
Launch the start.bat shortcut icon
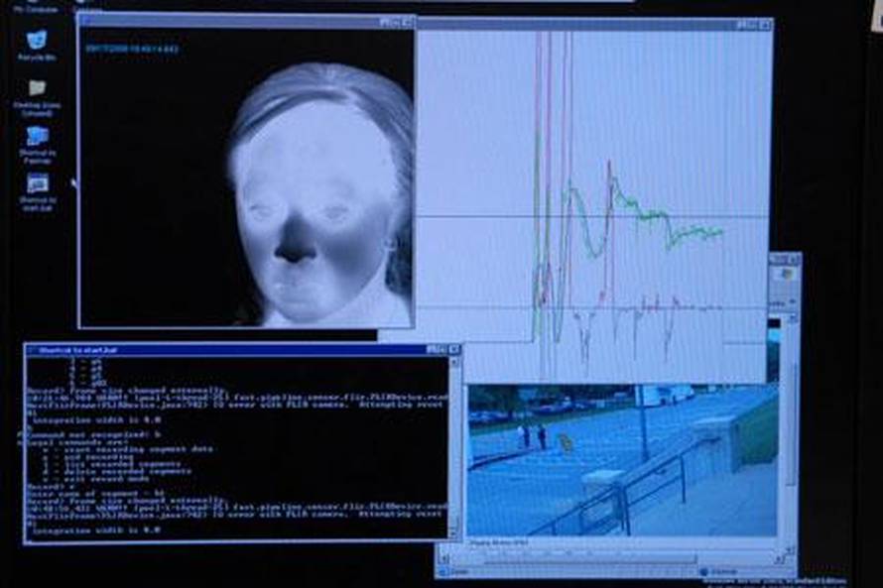point(37,184)
